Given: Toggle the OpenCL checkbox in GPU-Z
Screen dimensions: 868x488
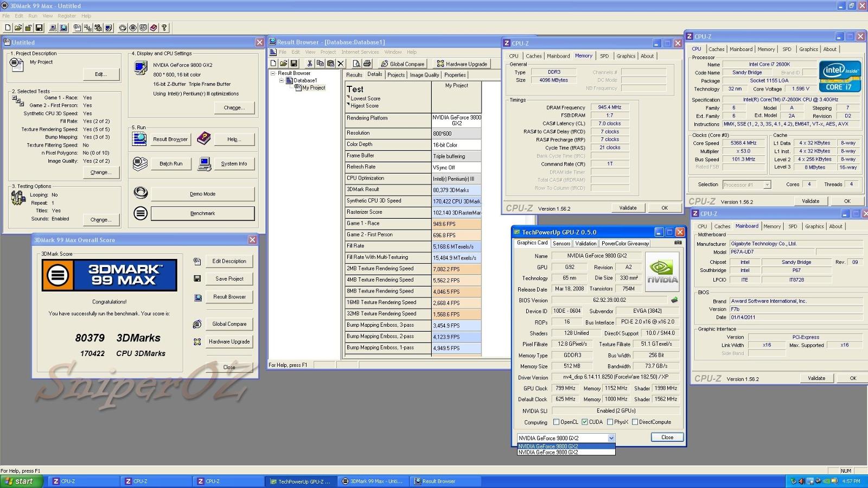Looking at the screenshot, I should click(x=556, y=422).
